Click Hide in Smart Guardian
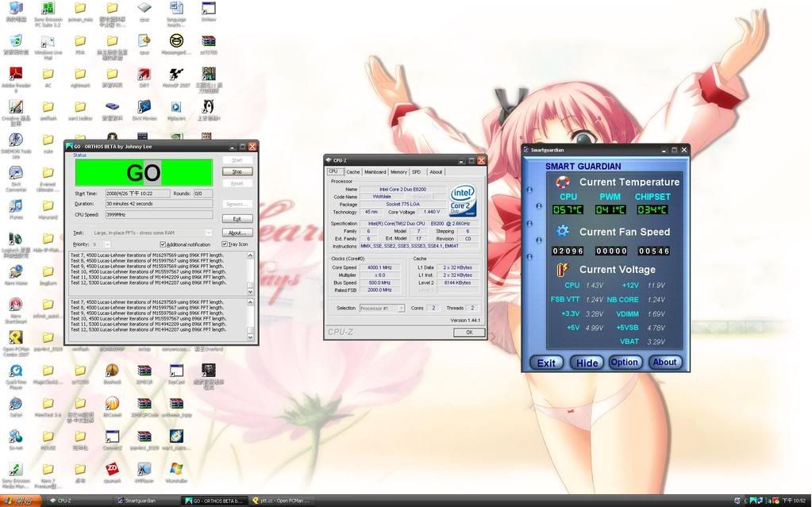Viewport: 812px width, 507px height. 587,363
